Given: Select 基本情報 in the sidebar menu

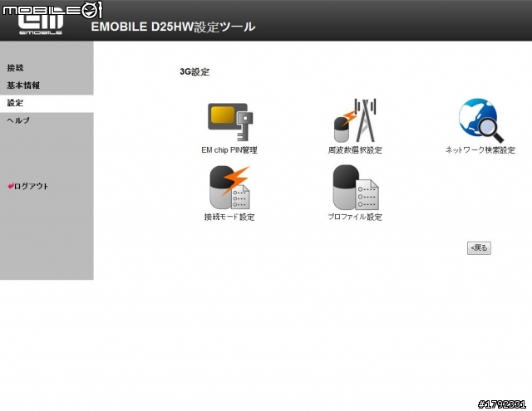Looking at the screenshot, I should 23,86.
